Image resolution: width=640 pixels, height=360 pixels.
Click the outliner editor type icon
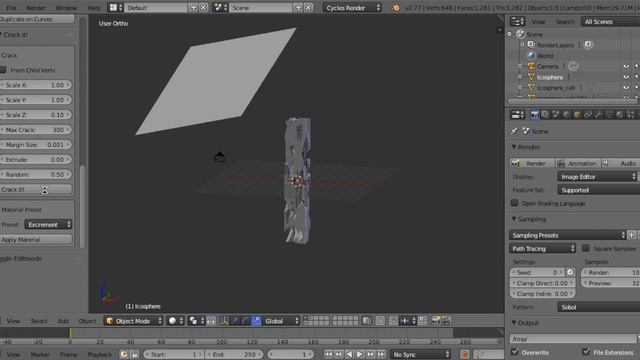[x=518, y=22]
